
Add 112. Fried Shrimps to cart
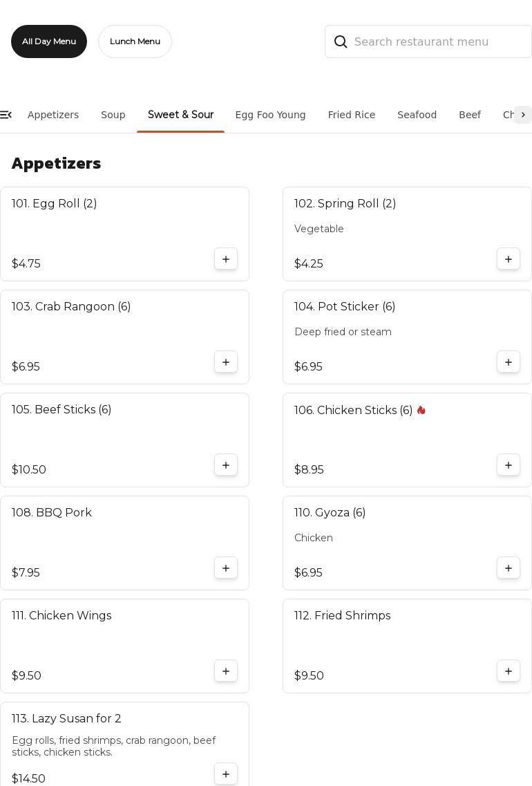(x=509, y=671)
